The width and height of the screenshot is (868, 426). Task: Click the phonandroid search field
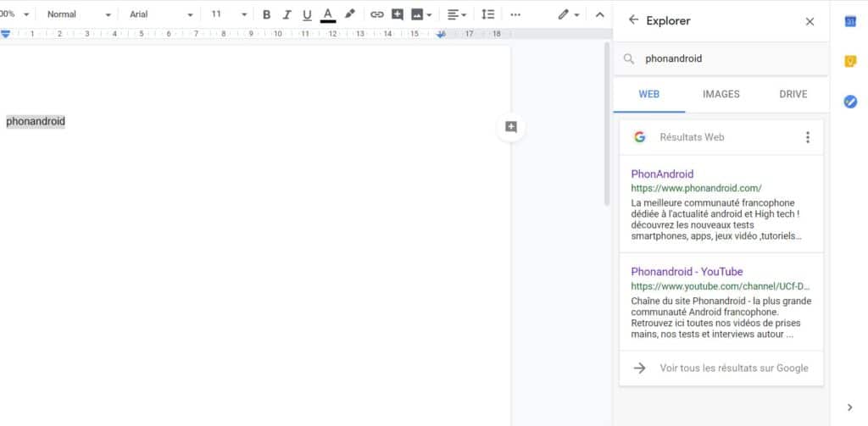[x=721, y=58]
